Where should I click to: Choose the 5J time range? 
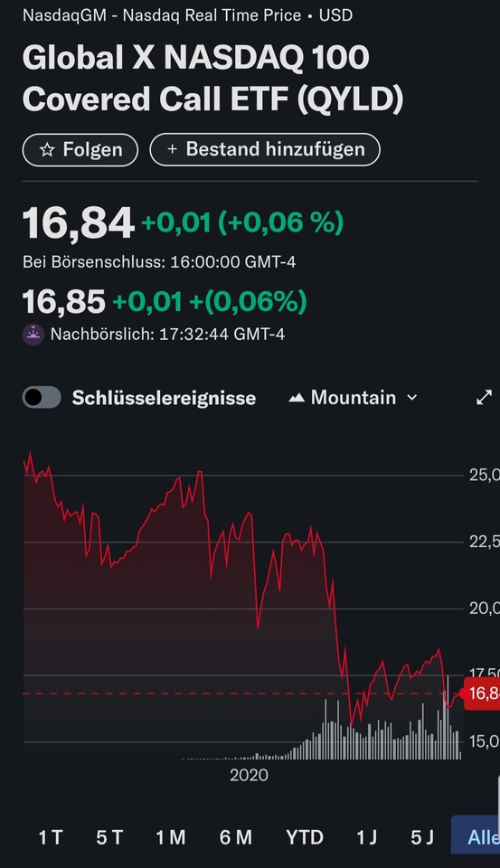(x=422, y=837)
